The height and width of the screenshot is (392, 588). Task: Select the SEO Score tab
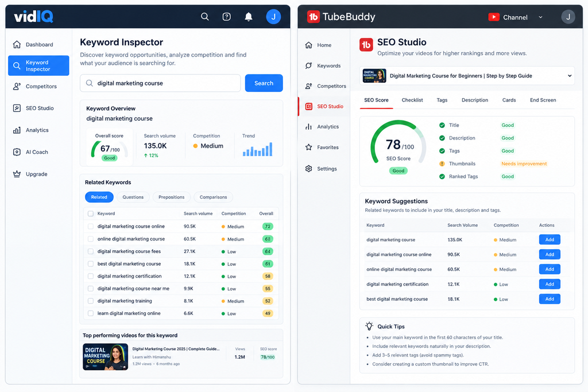[x=376, y=100]
